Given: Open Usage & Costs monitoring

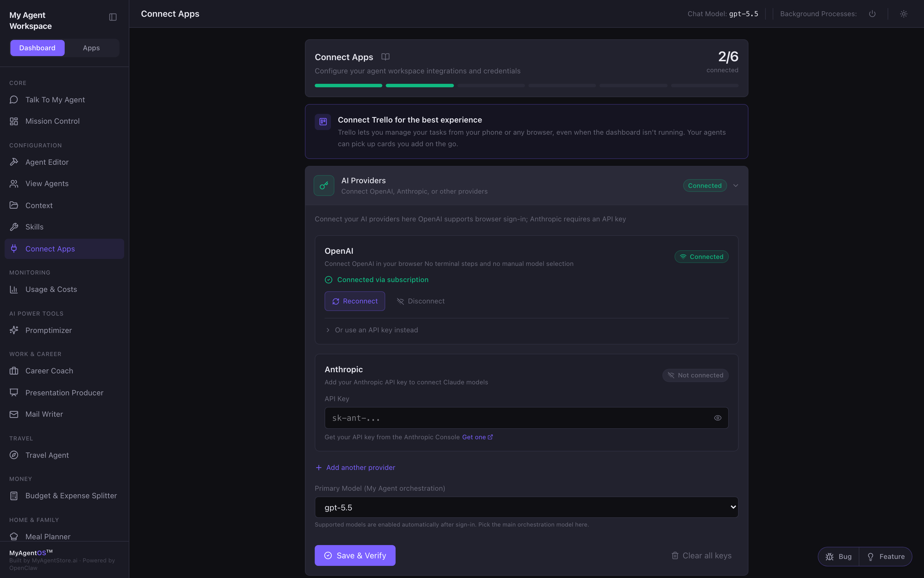Looking at the screenshot, I should click(64, 289).
